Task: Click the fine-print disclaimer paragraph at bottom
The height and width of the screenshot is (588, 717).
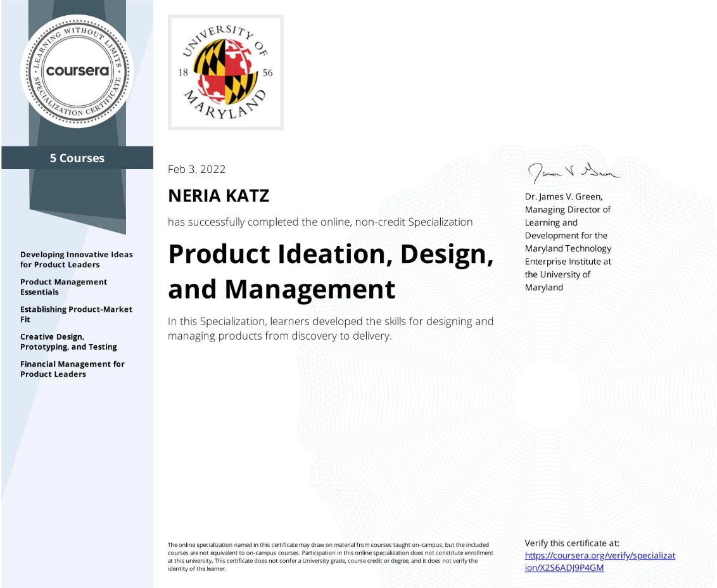Action: 330,557
